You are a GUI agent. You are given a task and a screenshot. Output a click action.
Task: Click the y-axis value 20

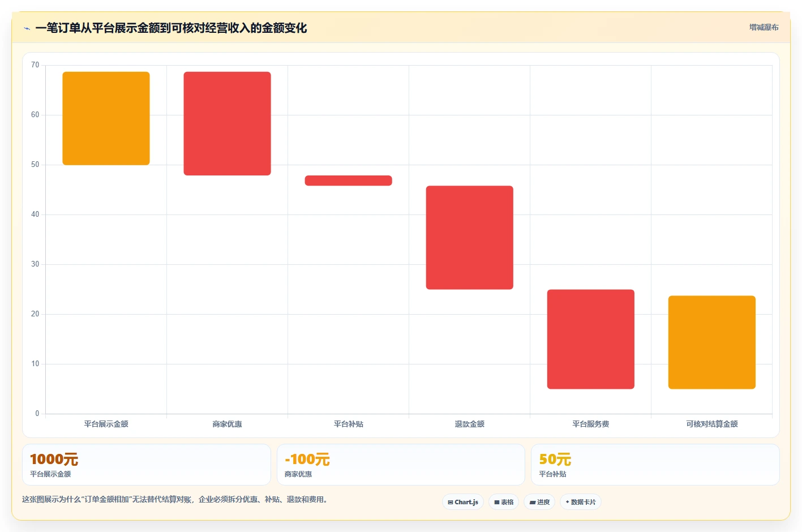pos(35,314)
